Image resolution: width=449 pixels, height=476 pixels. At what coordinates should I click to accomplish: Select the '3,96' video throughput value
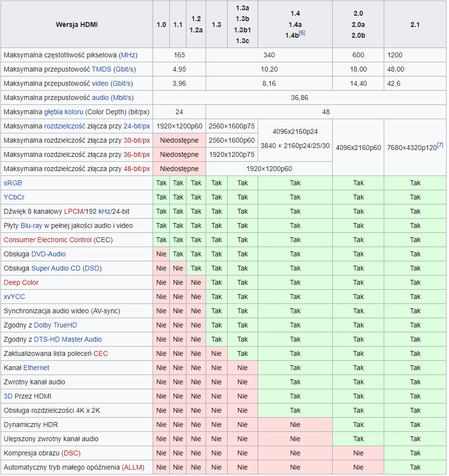click(x=179, y=84)
